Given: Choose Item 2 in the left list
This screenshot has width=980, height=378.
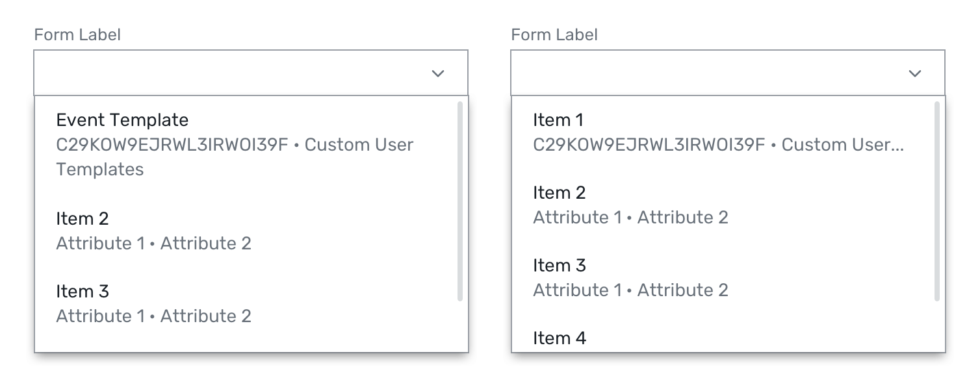Looking at the screenshot, I should click(x=246, y=231).
